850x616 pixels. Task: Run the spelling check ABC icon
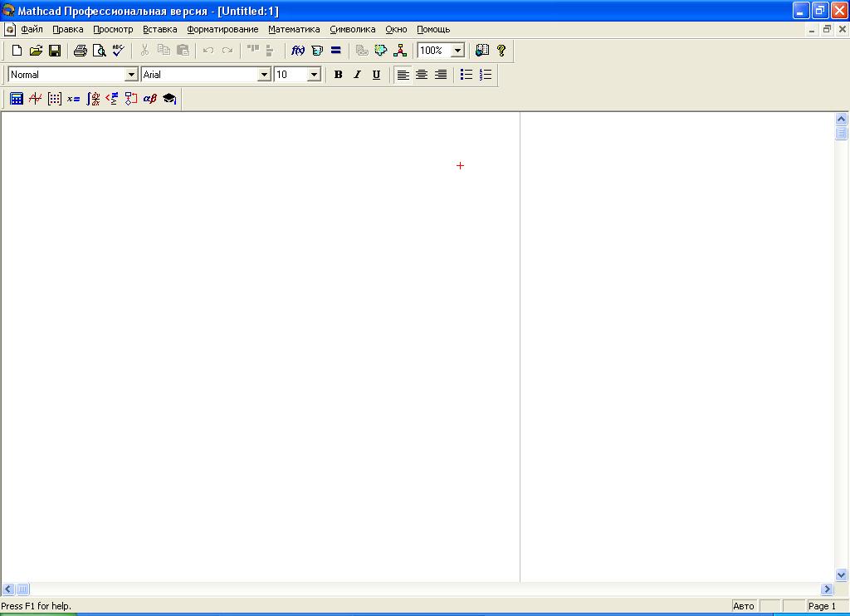(118, 51)
